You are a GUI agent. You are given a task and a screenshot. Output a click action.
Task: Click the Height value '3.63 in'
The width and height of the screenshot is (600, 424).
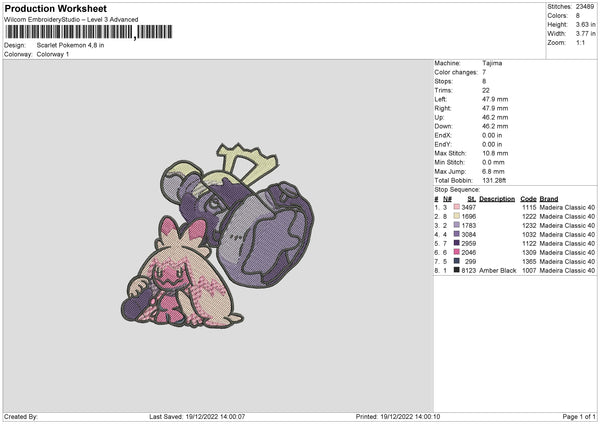pyautogui.click(x=585, y=24)
